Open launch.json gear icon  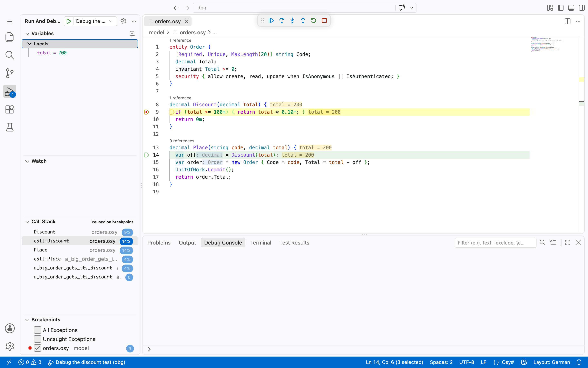tap(124, 21)
